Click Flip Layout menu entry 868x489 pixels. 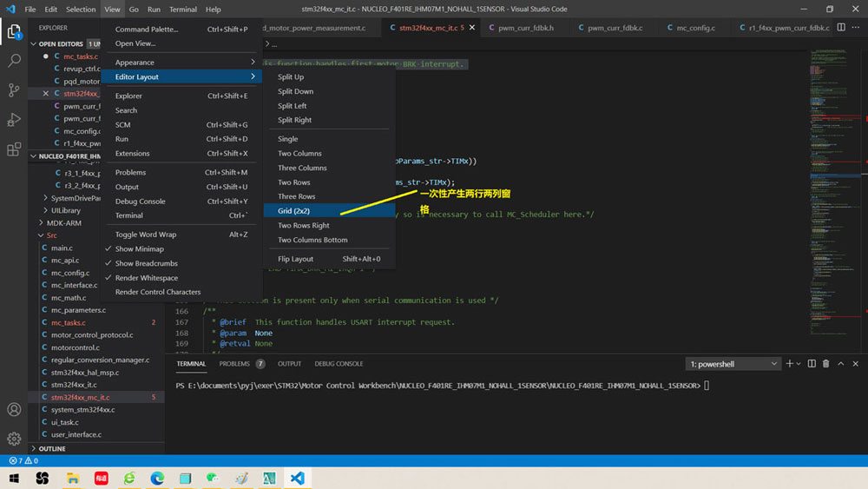pyautogui.click(x=329, y=259)
